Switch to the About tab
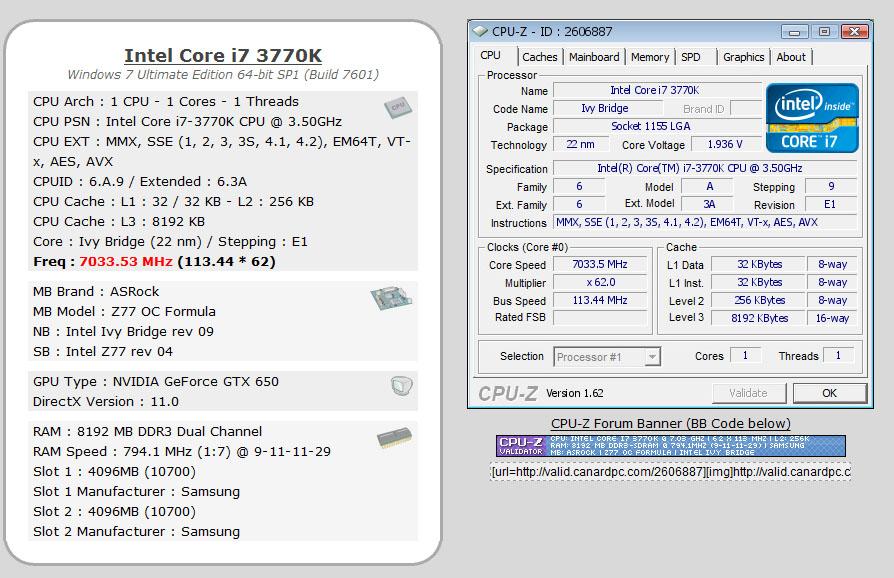The image size is (894, 578). [791, 57]
